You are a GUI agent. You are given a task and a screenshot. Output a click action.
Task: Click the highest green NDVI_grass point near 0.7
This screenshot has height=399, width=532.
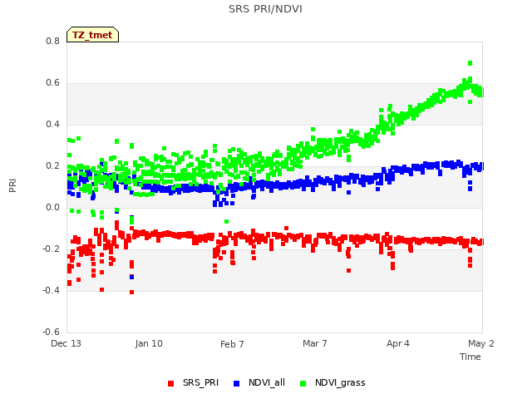(x=470, y=63)
